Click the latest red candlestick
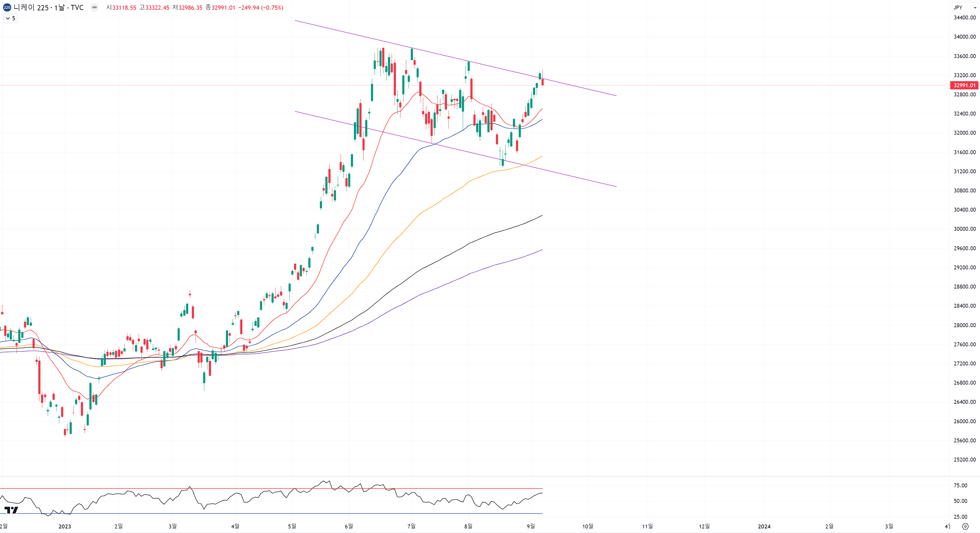Screen dimensions: 980x533 click(x=542, y=81)
